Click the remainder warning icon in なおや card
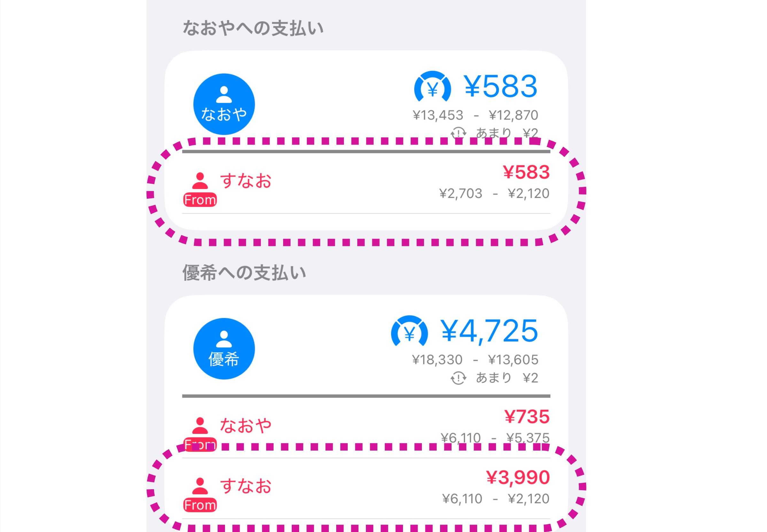This screenshot has height=532, width=767. [x=458, y=133]
